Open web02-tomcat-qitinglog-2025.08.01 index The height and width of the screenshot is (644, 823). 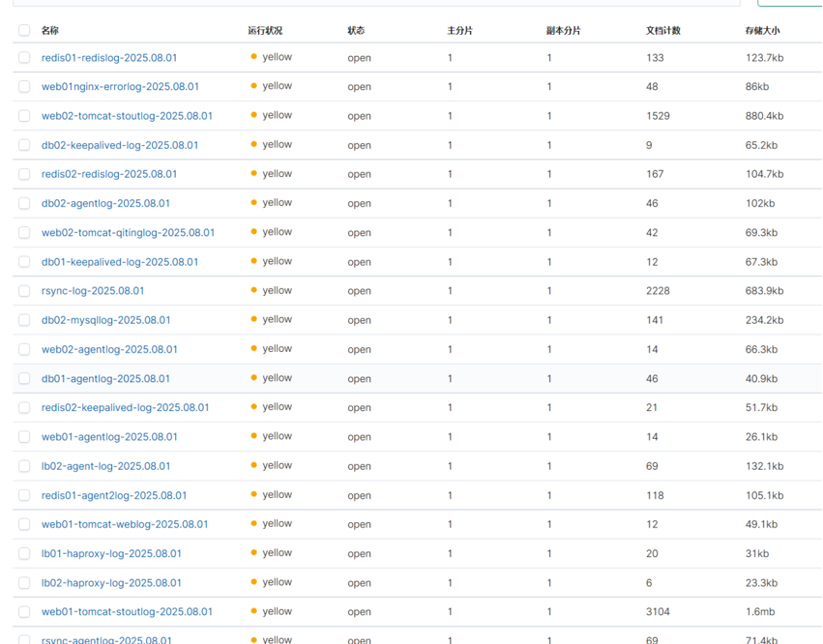pyautogui.click(x=128, y=232)
